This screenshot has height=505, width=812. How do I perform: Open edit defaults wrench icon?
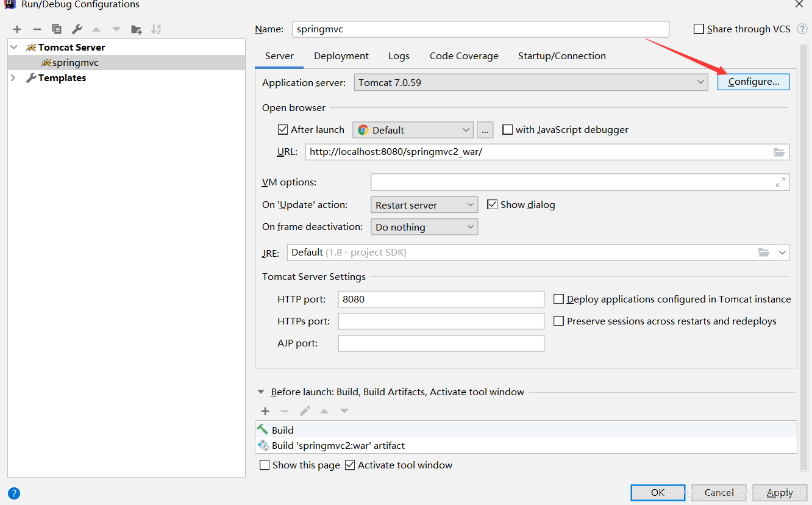click(x=77, y=29)
